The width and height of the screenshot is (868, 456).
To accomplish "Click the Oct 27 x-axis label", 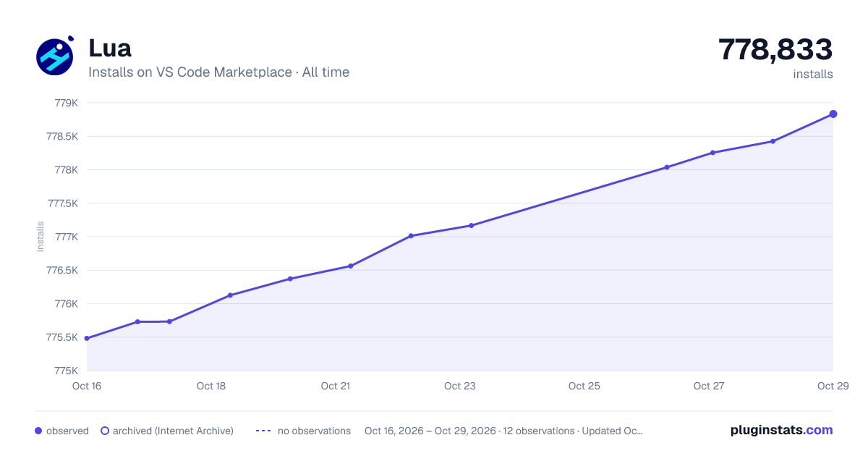I will [709, 386].
